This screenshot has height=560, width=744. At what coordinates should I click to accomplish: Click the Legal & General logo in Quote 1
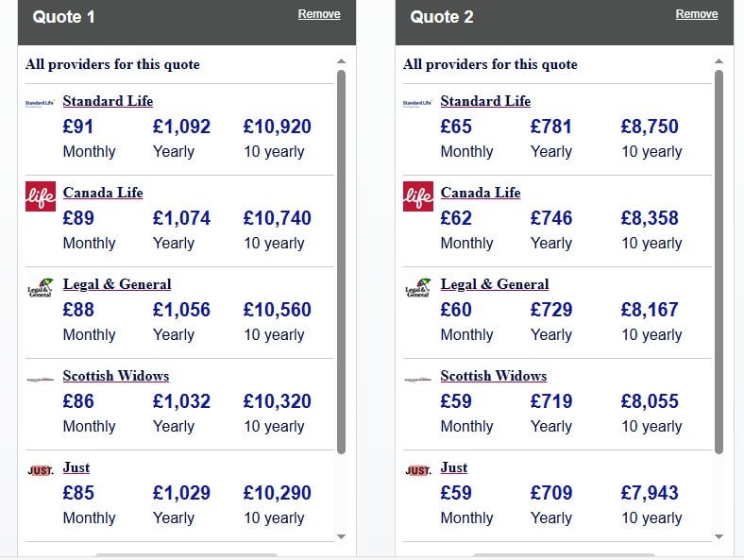click(x=40, y=288)
